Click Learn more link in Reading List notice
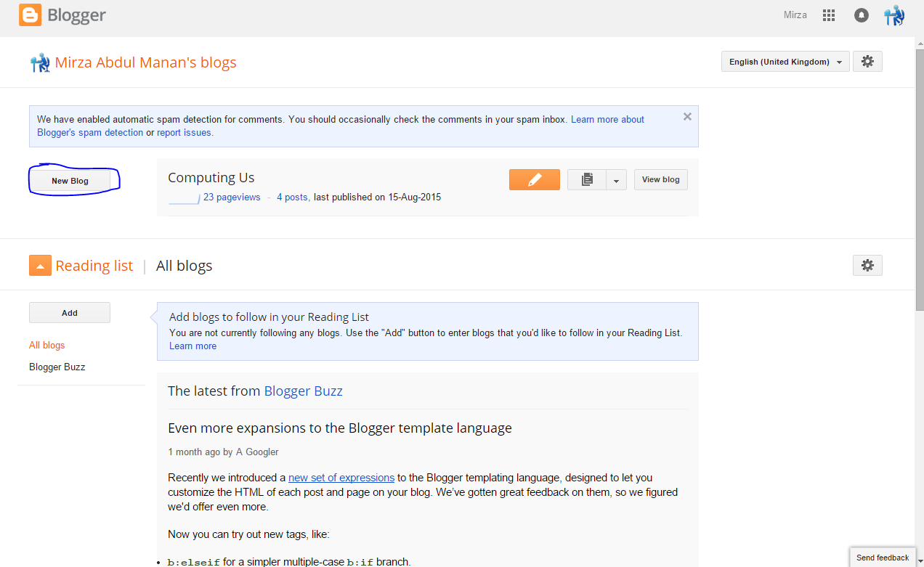 click(192, 346)
